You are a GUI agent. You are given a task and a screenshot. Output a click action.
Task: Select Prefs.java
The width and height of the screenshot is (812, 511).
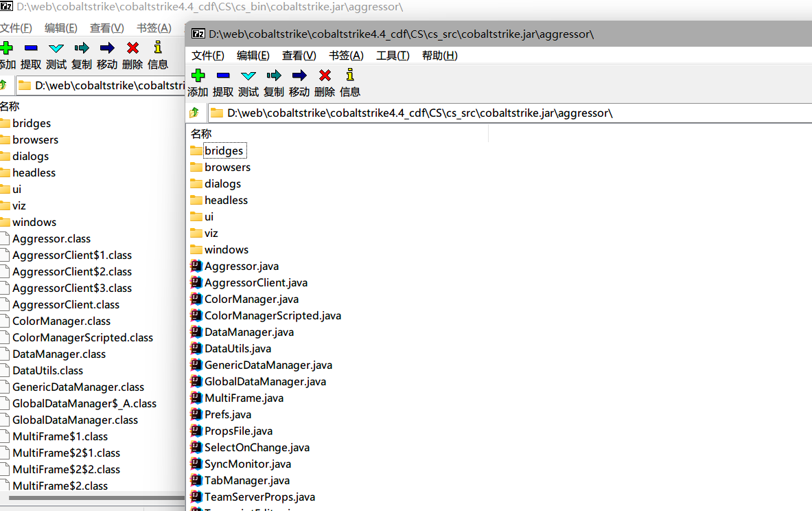click(221, 415)
